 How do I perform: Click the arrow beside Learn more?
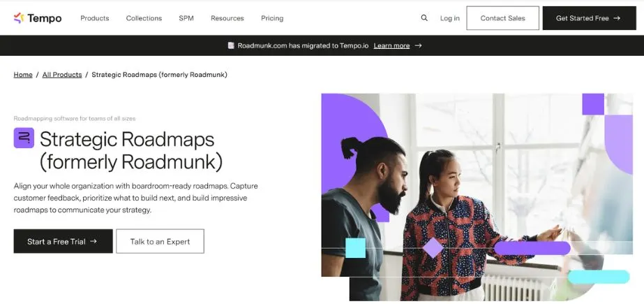[418, 45]
